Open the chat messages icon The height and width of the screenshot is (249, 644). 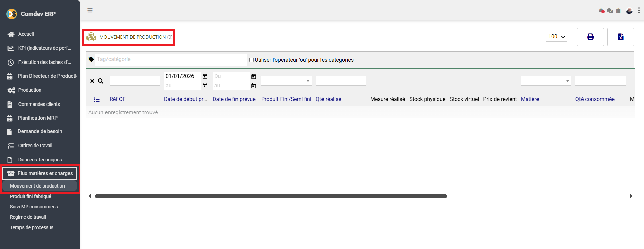pos(610,11)
